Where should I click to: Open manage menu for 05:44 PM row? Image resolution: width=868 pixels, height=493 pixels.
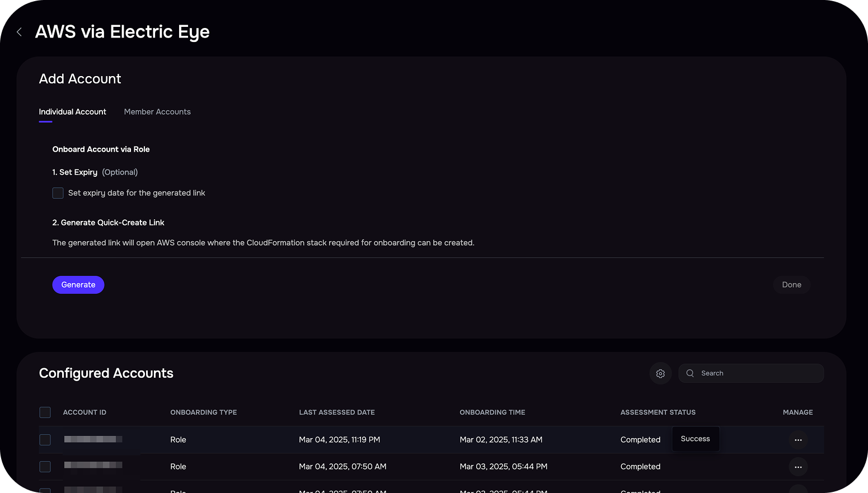click(x=798, y=467)
